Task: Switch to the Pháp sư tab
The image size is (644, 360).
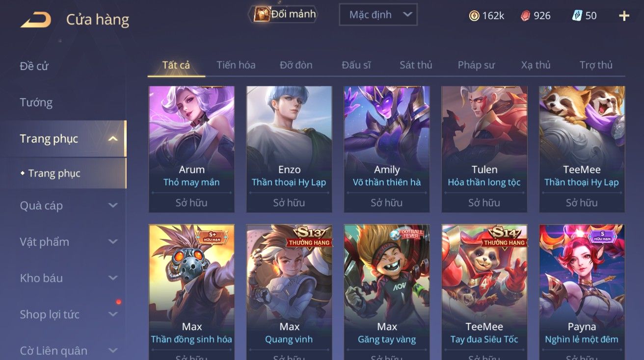Action: pos(476,65)
